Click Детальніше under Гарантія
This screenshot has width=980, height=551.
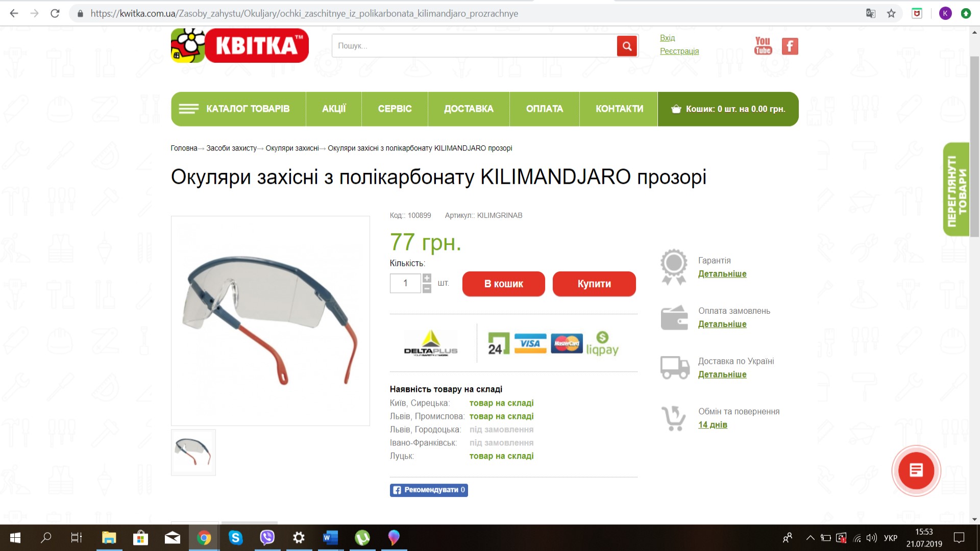(722, 274)
